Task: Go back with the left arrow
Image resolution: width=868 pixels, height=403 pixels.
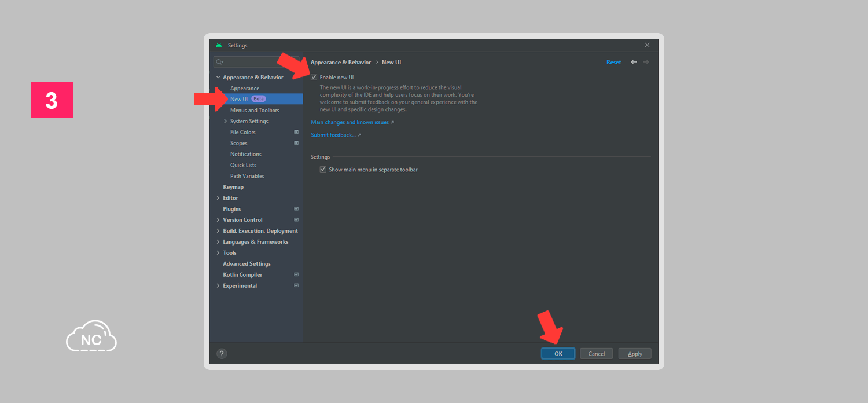Action: coord(634,62)
